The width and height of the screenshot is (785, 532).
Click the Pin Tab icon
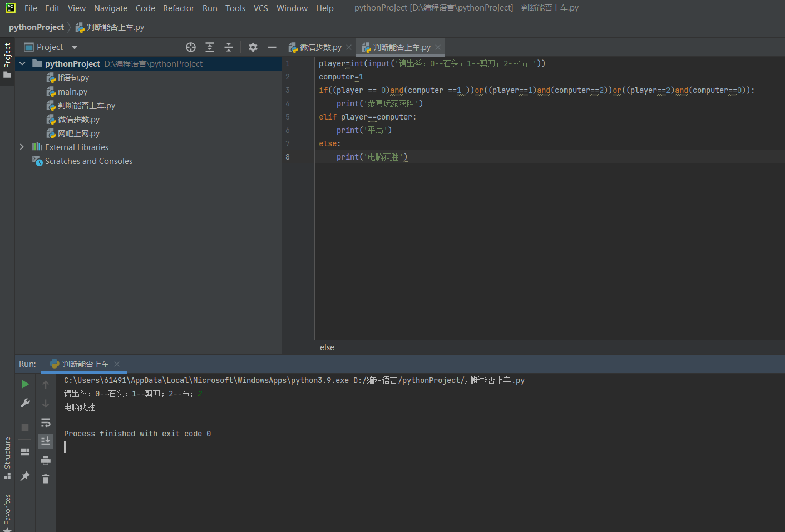point(25,476)
